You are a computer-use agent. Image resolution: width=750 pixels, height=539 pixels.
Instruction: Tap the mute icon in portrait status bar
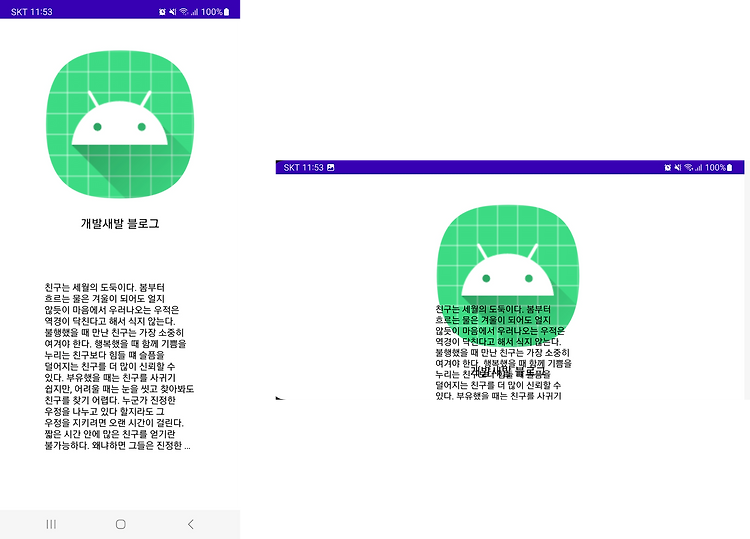click(172, 12)
